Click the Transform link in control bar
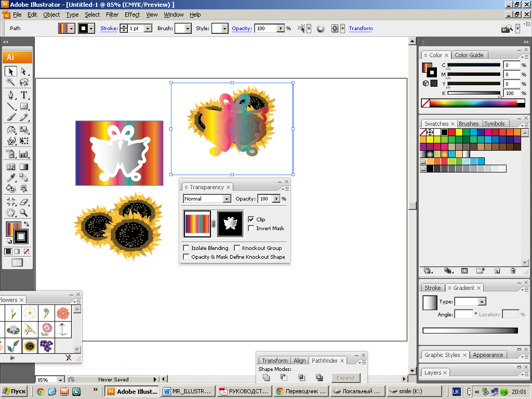 [x=361, y=29]
